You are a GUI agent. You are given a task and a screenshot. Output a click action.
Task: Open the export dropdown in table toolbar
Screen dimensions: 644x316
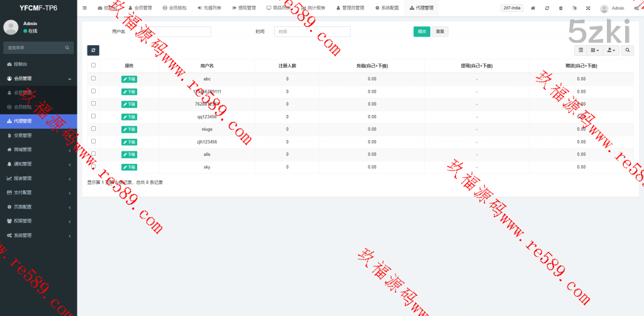point(611,50)
